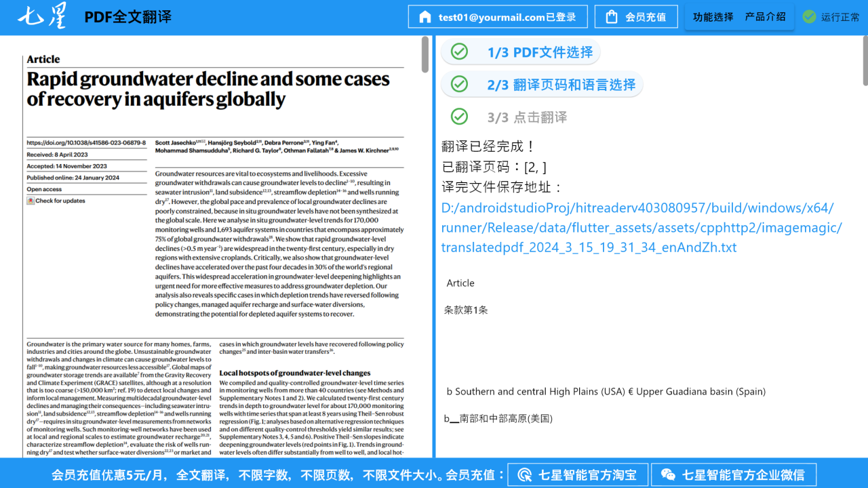Click the home icon beside account email
Viewport: 868px width, 488px height.
point(425,17)
